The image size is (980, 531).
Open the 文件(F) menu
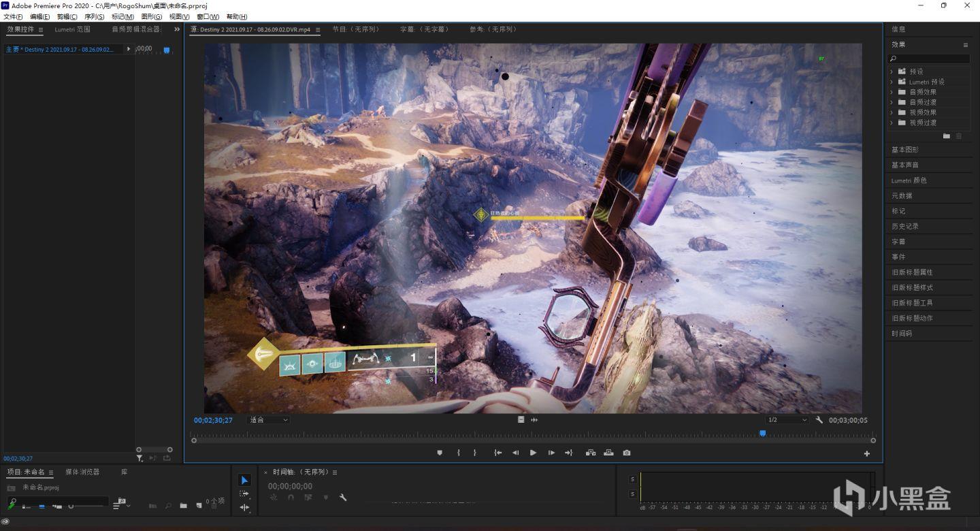[13, 16]
